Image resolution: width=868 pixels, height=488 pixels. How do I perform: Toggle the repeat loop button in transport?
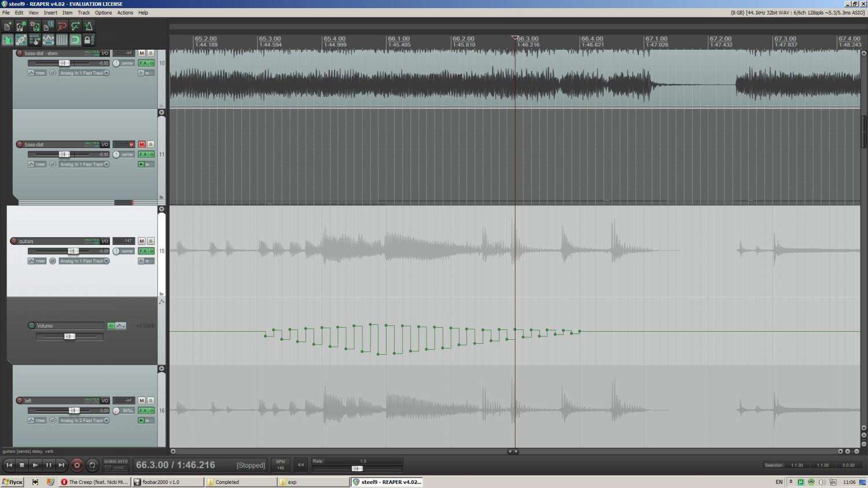pos(92,465)
